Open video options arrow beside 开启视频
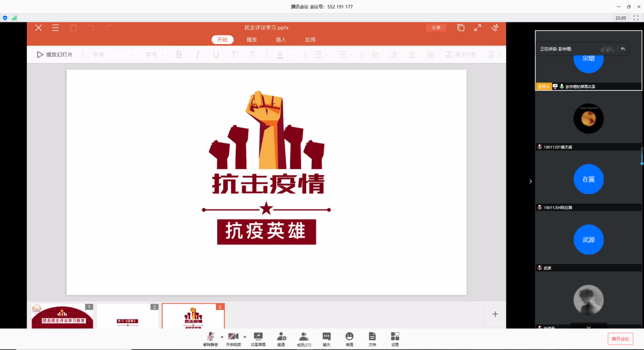The width and height of the screenshot is (644, 350). coord(244,337)
